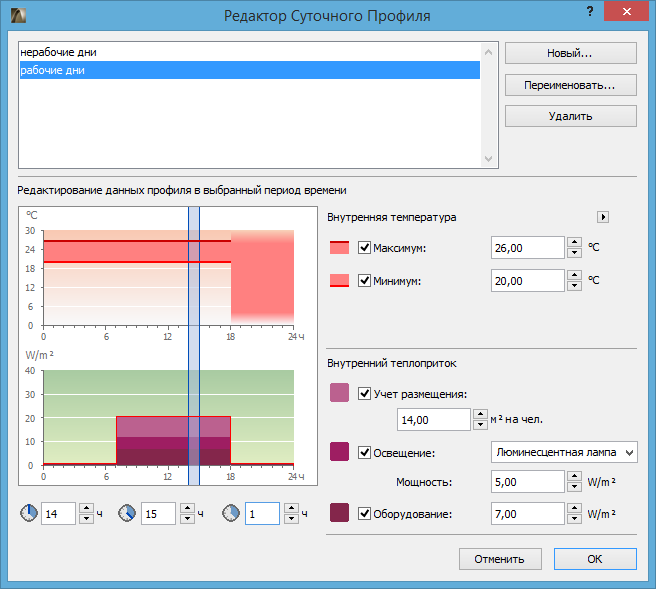Click the Минимум field showing 20,00
Screen dimensions: 656x589
point(528,280)
